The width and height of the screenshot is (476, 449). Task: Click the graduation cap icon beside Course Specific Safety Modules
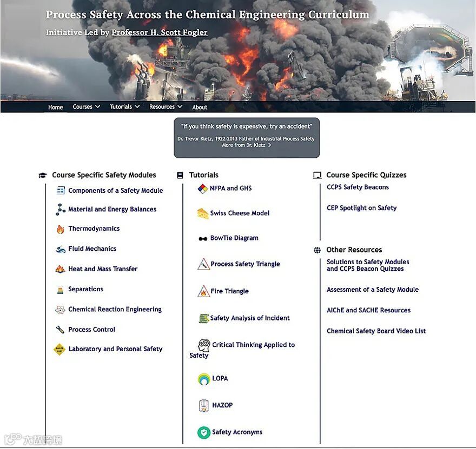coord(43,175)
